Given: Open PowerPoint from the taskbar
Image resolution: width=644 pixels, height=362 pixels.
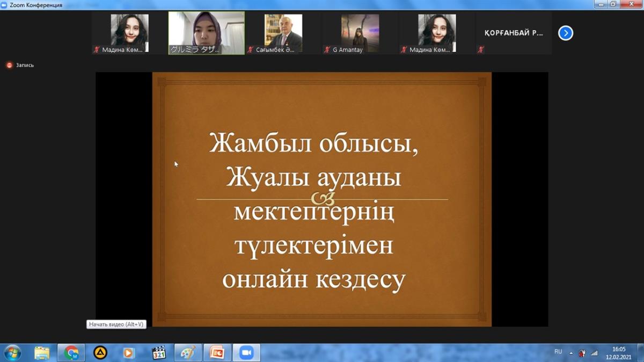Looking at the screenshot, I should (x=217, y=353).
